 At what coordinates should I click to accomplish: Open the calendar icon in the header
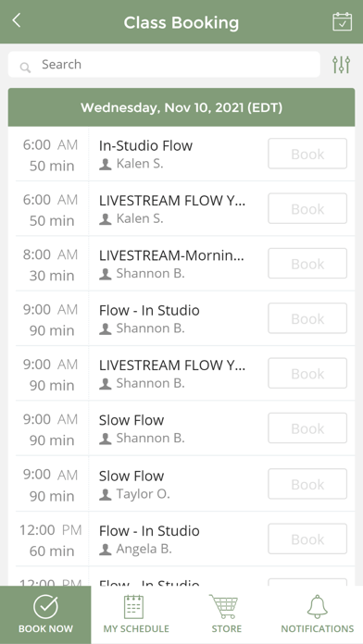[x=342, y=21]
